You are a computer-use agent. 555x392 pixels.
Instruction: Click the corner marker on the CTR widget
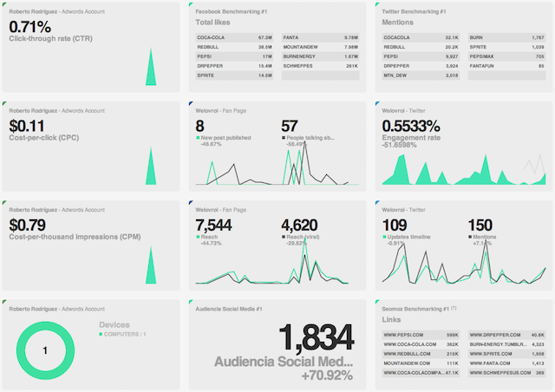pos(3,4)
